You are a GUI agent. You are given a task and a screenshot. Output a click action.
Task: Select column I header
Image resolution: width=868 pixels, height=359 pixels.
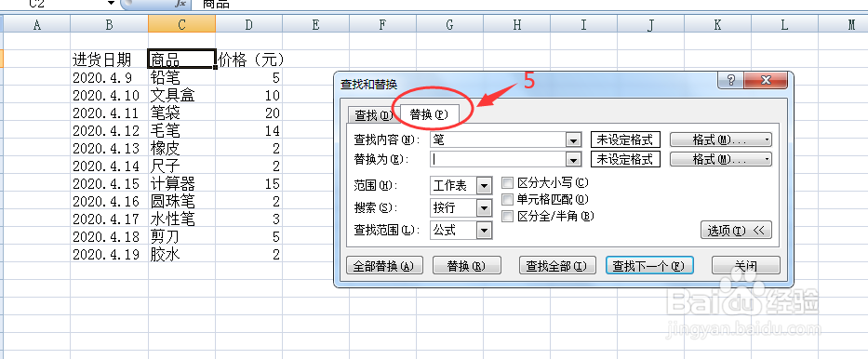pyautogui.click(x=583, y=24)
